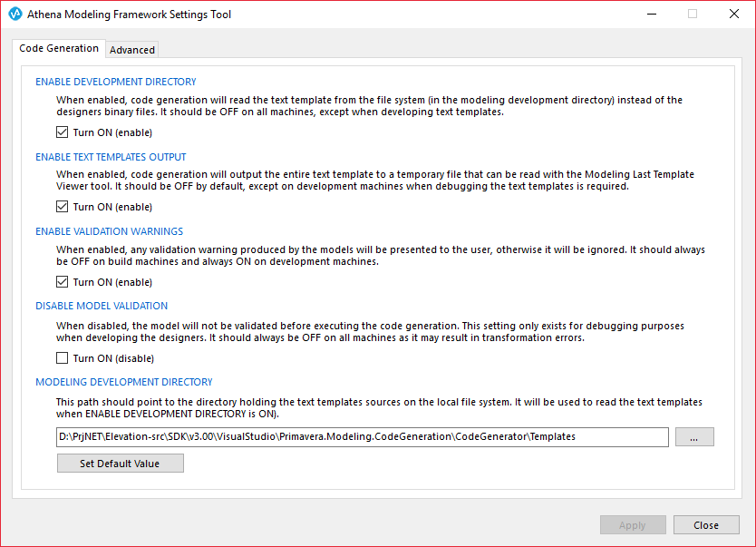Click the Set Default Value button
This screenshot has height=547, width=756.
pos(120,463)
